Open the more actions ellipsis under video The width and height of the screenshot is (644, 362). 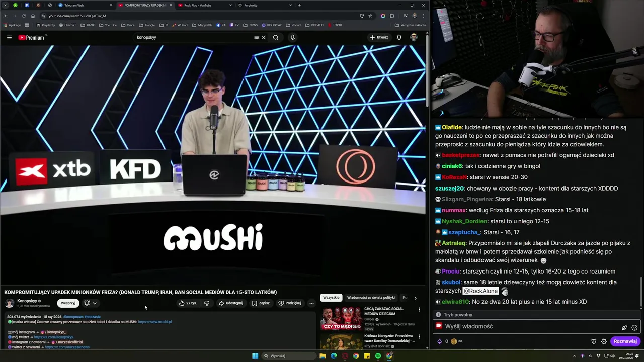(311, 303)
